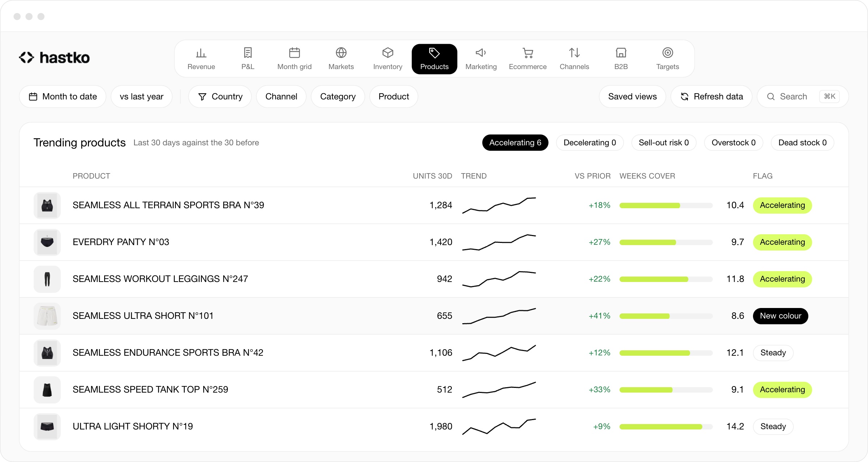Open the Saved views menu
This screenshot has width=868, height=462.
point(632,97)
